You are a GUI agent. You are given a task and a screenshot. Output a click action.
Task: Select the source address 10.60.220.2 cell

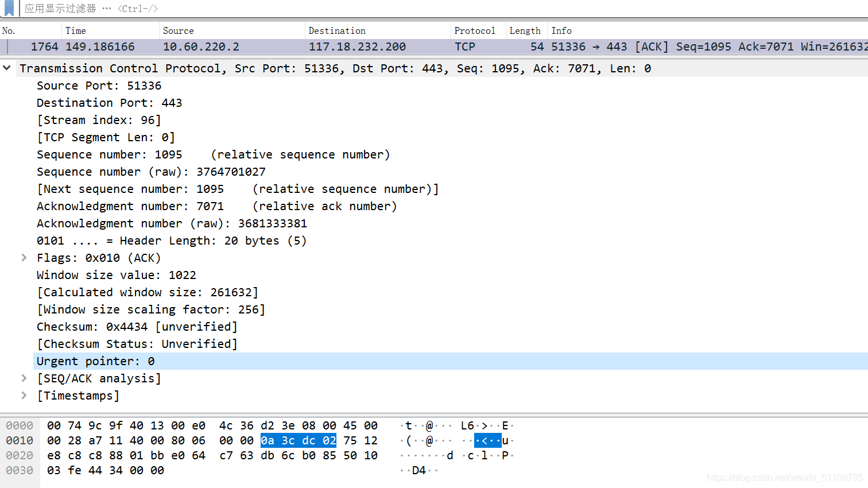(201, 47)
